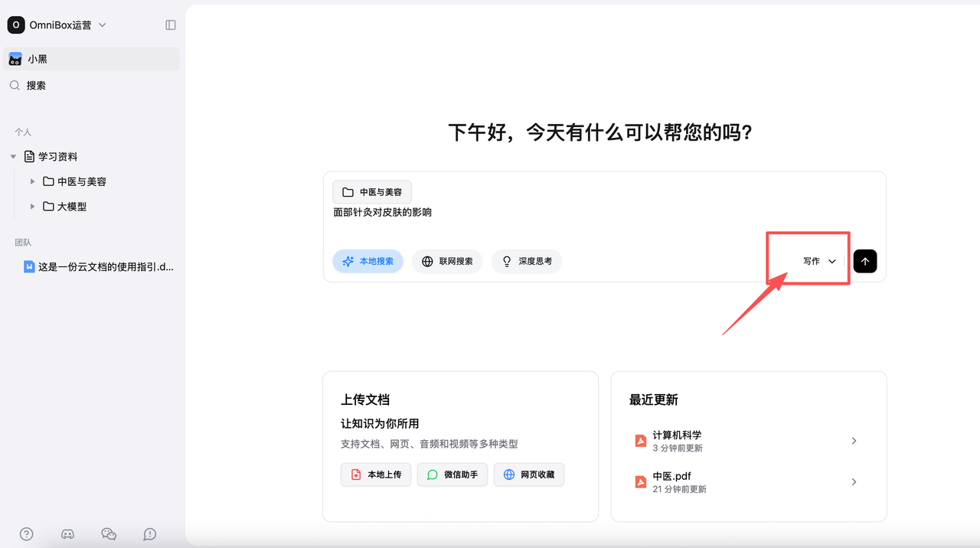
Task: Open the help question mark icon
Action: coord(26,534)
